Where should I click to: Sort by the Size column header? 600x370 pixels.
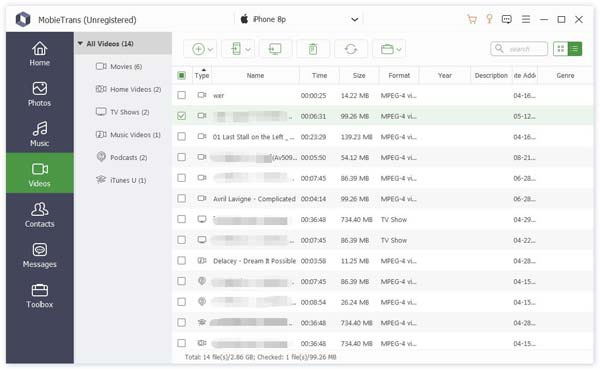tap(359, 75)
